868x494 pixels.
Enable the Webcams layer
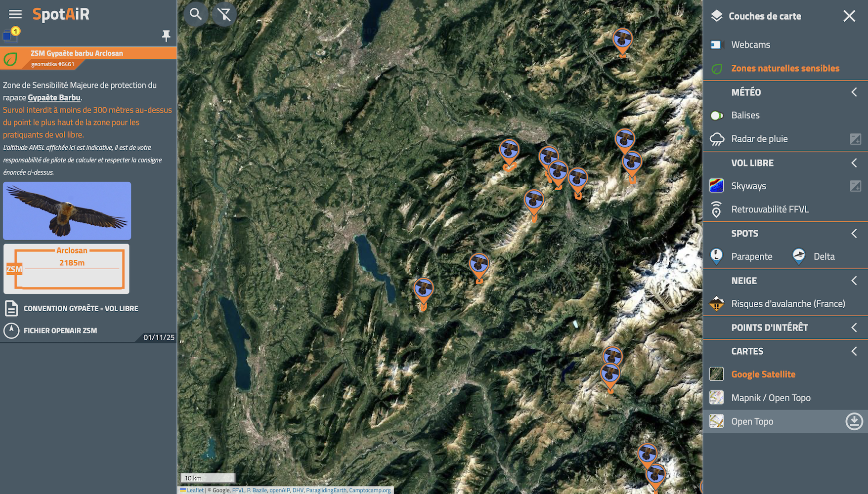coord(750,45)
